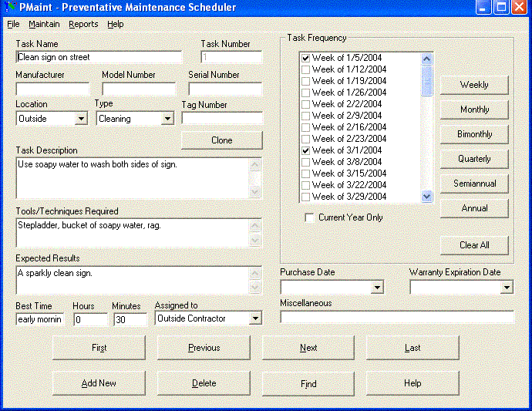Open the Help menu
The width and height of the screenshot is (532, 411).
pyautogui.click(x=116, y=24)
